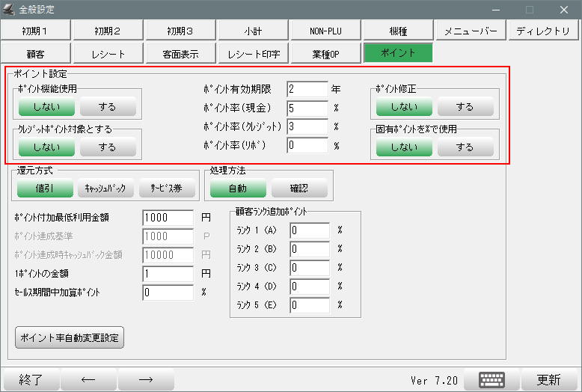Screen dimensions: 582x392
Task: Enable ポイント機能使用 with する
Action: coord(108,107)
